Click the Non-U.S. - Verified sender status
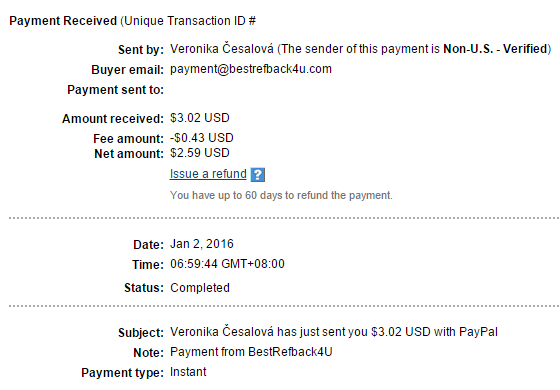The image size is (560, 390). (495, 49)
